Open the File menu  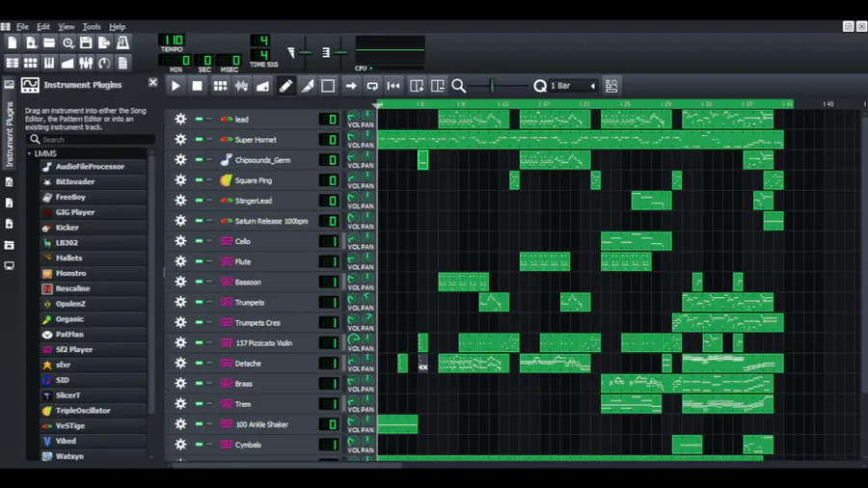22,27
